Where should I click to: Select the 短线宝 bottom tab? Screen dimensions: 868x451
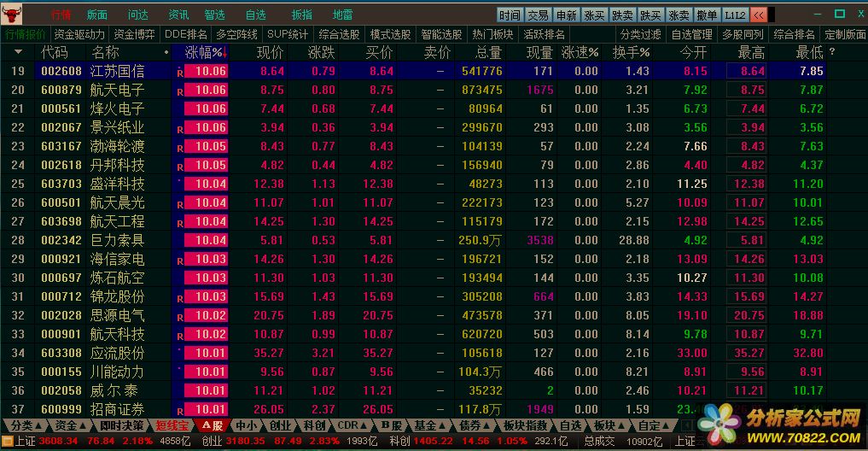click(172, 425)
